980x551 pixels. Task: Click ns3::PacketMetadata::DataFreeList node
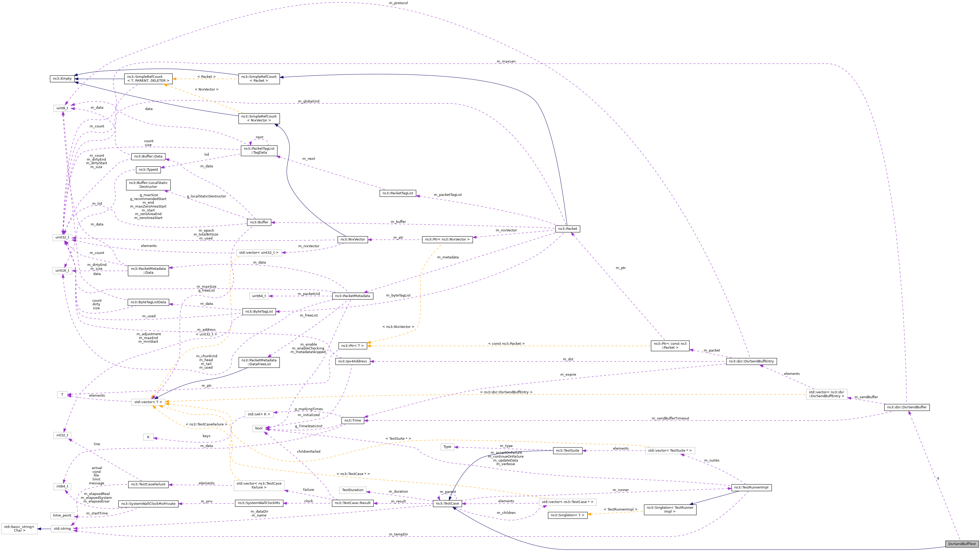click(x=259, y=362)
